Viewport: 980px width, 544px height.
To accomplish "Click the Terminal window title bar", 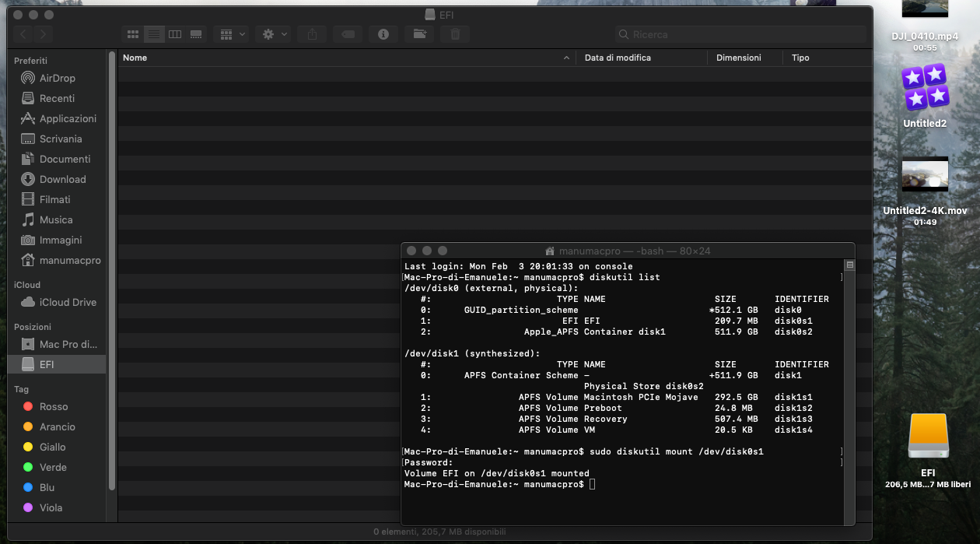I will coord(628,251).
